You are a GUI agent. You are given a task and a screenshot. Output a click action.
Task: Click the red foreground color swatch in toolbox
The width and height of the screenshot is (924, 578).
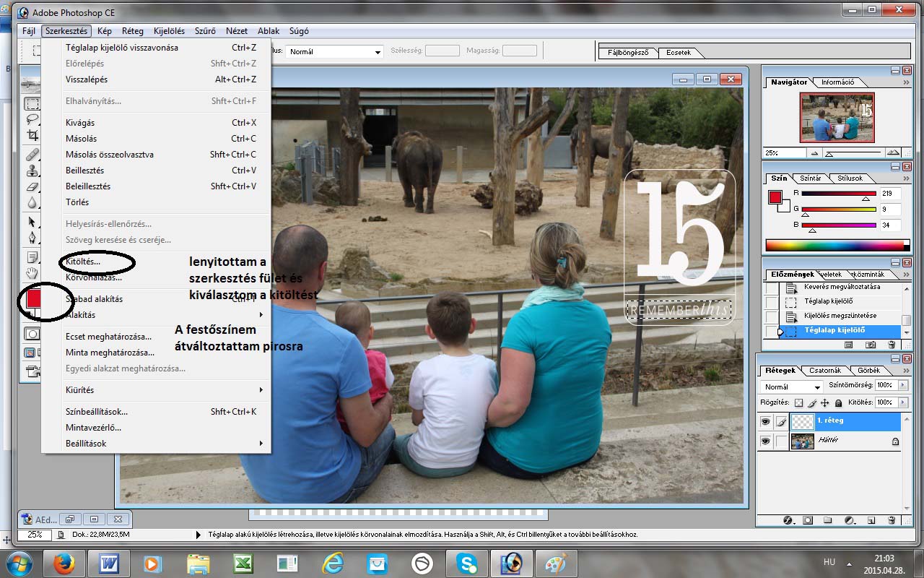33,297
